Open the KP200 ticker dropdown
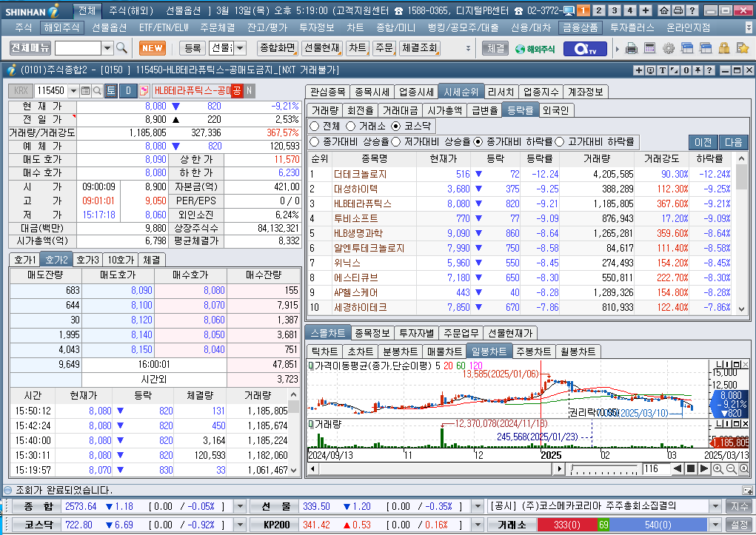This screenshot has width=756, height=535. 478,525
